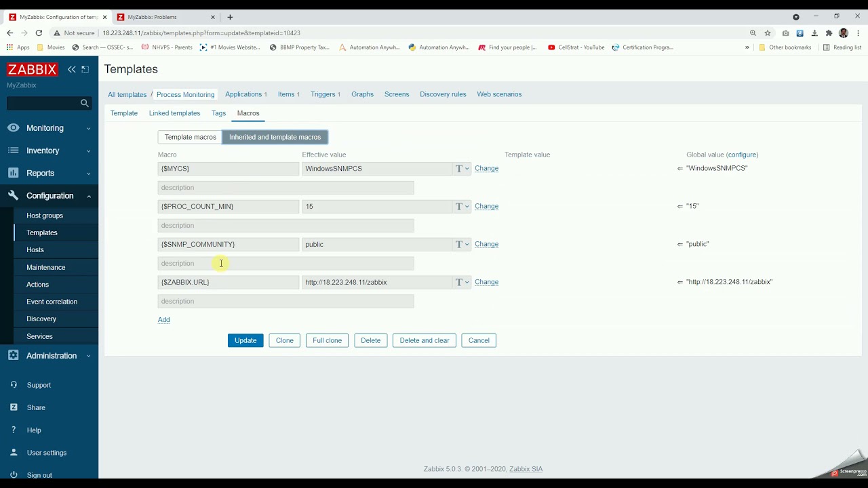Viewport: 868px width, 488px height.
Task: Click the Zabbix logo
Action: (x=32, y=69)
